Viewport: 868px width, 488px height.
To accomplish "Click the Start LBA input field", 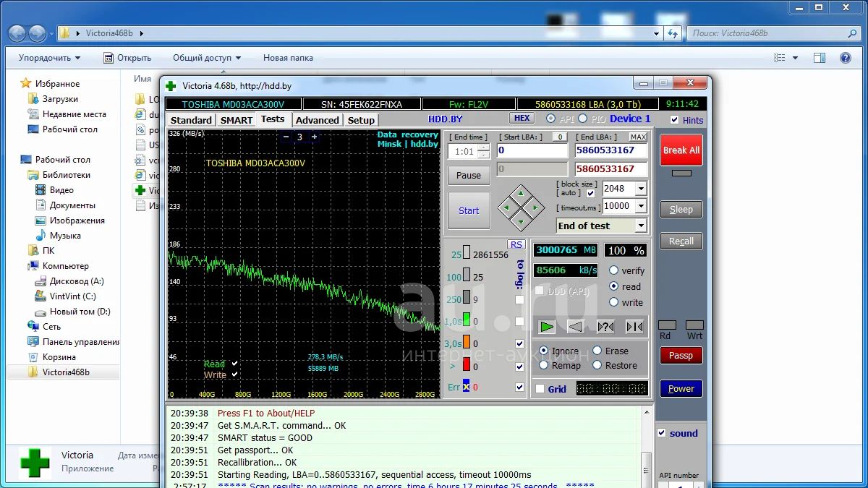I will tap(532, 150).
